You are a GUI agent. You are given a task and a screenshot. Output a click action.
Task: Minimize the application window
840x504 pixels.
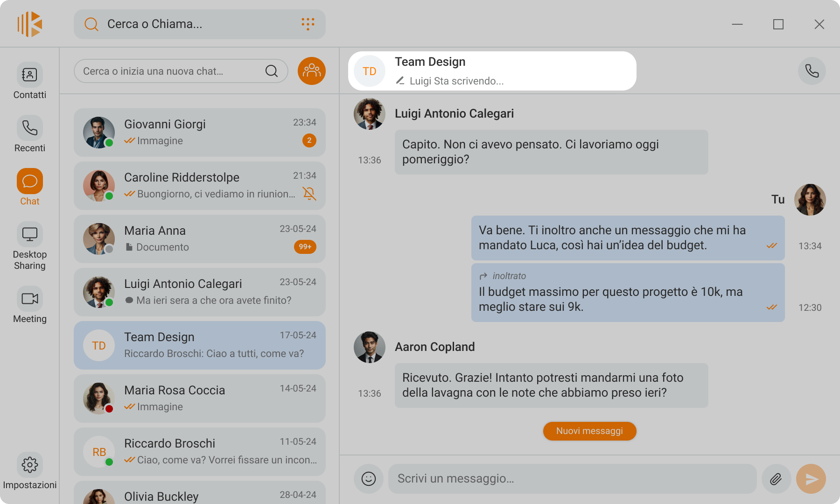coord(737,24)
